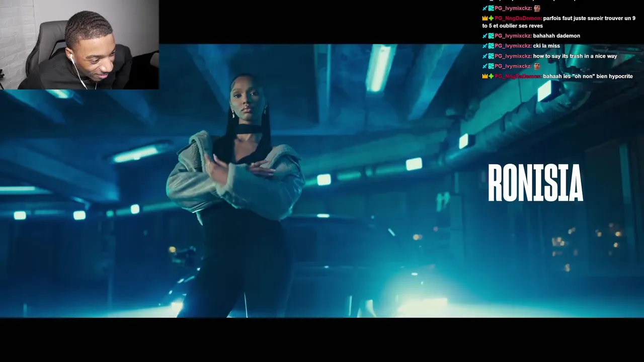
Task: Open PG_Ivymixckz's name on the "how to say its trash" message
Action: (513, 56)
